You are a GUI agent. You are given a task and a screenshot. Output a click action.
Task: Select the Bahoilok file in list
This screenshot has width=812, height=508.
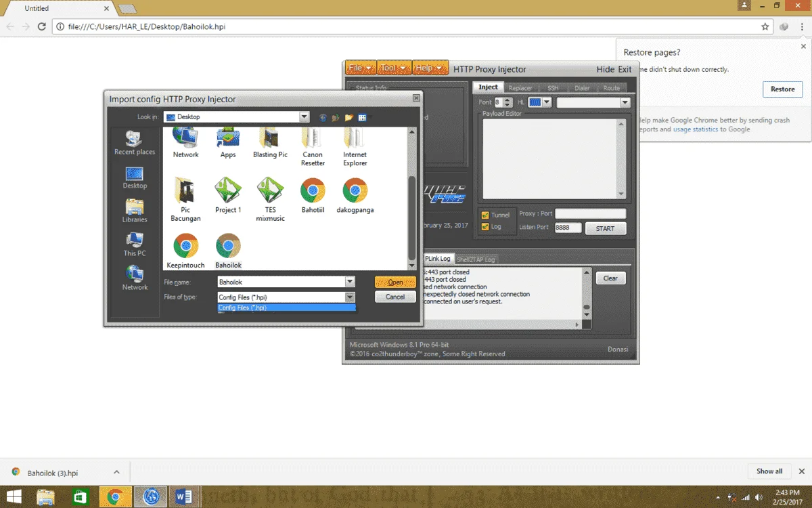pos(228,251)
